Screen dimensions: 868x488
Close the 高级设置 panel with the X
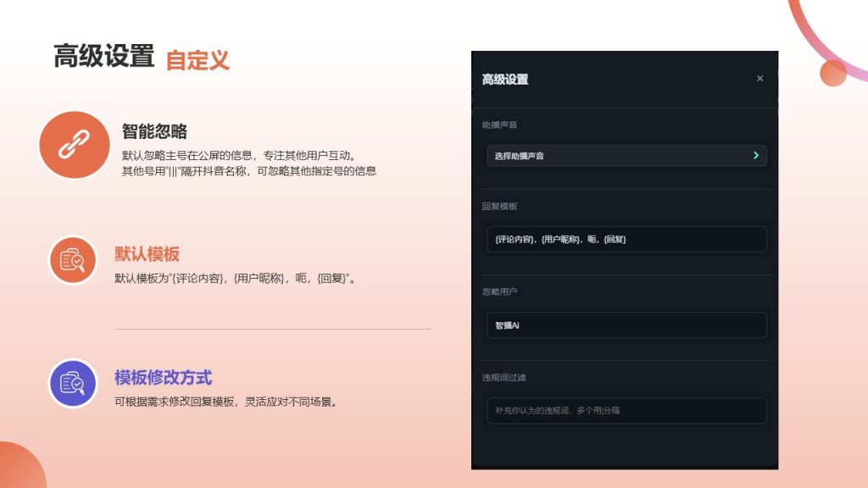[x=759, y=79]
